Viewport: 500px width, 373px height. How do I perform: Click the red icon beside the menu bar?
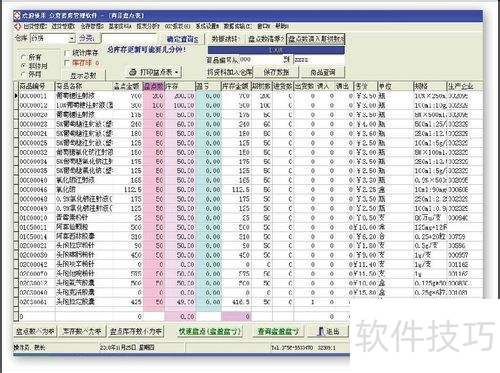tap(18, 26)
